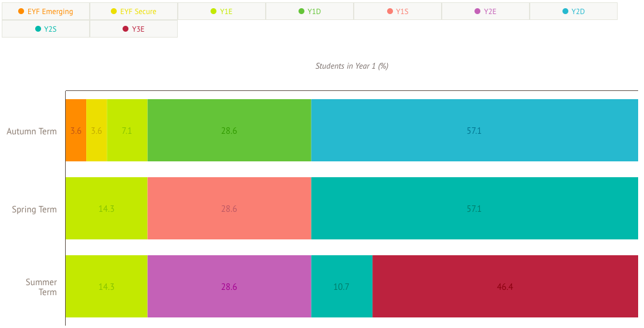Toggle Y1D legend entry
Viewport: 644px width, 328px height.
pyautogui.click(x=310, y=11)
